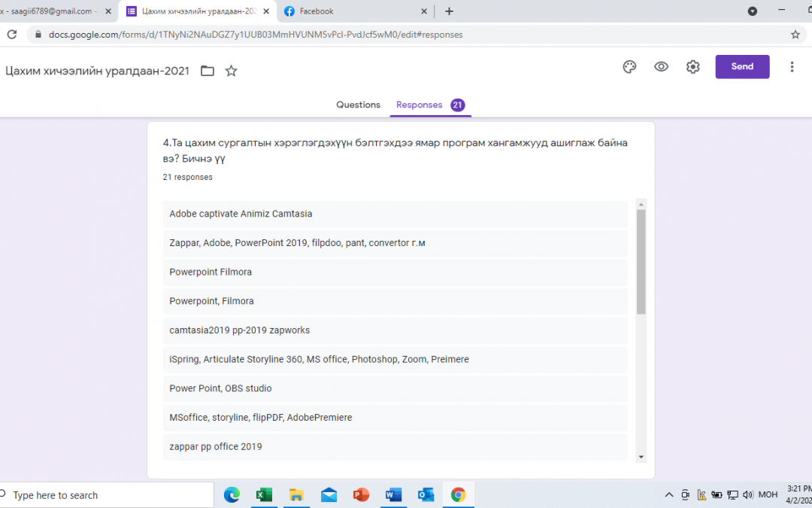Click the response 'Adobe captivate Animiz Camtasia'
The height and width of the screenshot is (508, 812).
[x=395, y=214]
